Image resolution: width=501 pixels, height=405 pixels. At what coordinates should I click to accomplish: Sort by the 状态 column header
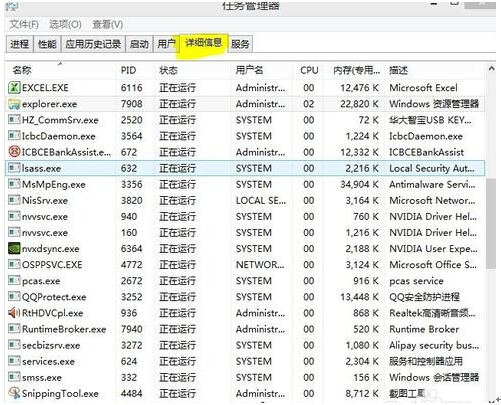[x=192, y=70]
